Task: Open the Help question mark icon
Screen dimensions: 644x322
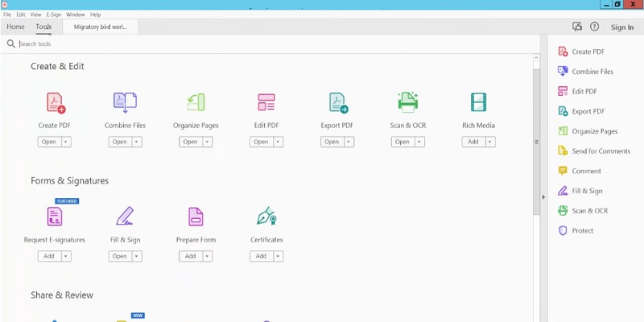Action: [x=594, y=27]
